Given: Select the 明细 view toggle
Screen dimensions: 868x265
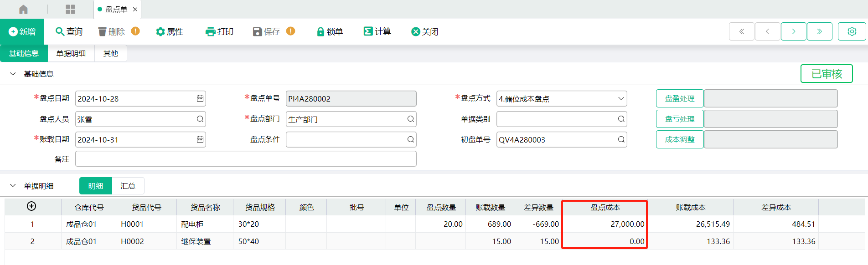Looking at the screenshot, I should pyautogui.click(x=96, y=186).
